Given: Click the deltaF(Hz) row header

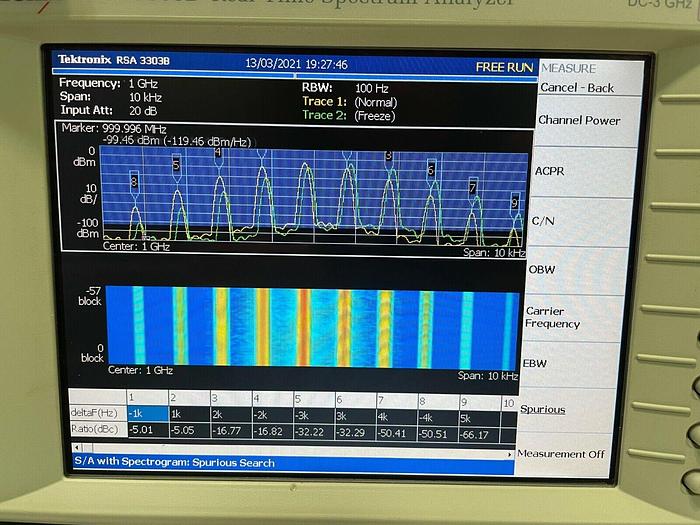Looking at the screenshot, I should coord(98,413).
